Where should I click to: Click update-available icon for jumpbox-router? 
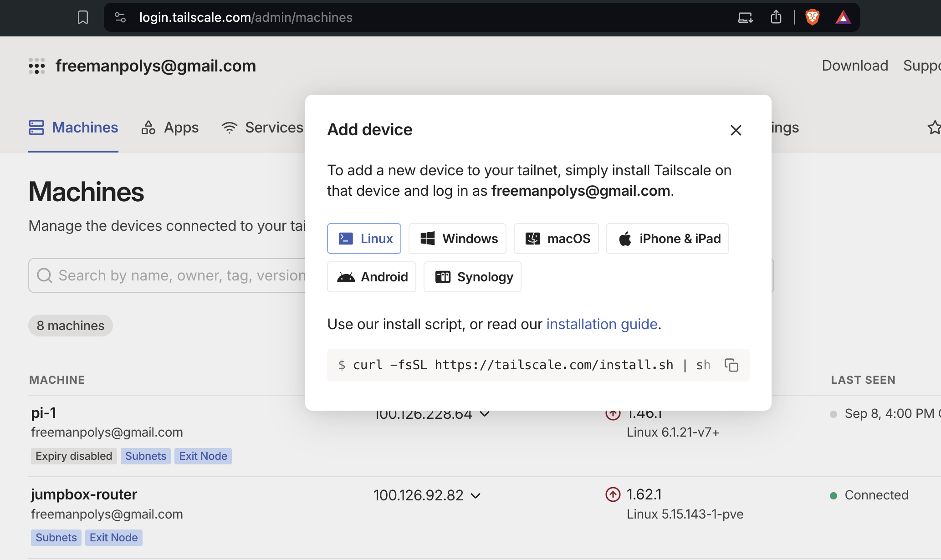[x=613, y=494]
